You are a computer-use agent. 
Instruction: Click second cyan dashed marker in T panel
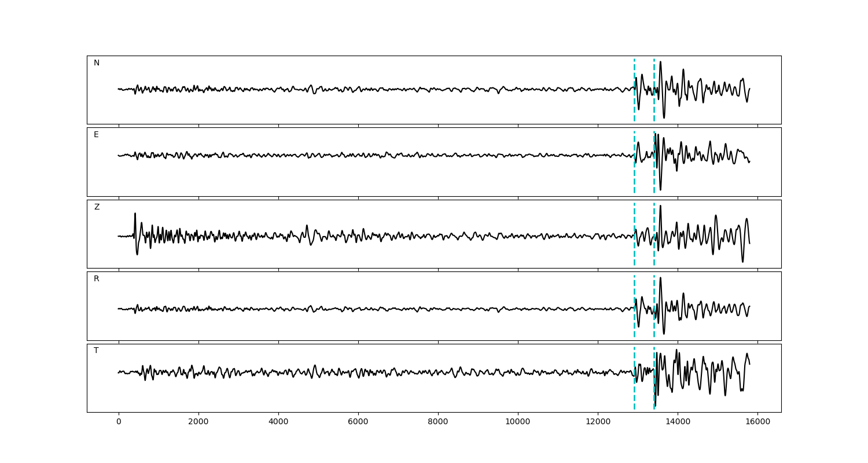pos(654,359)
